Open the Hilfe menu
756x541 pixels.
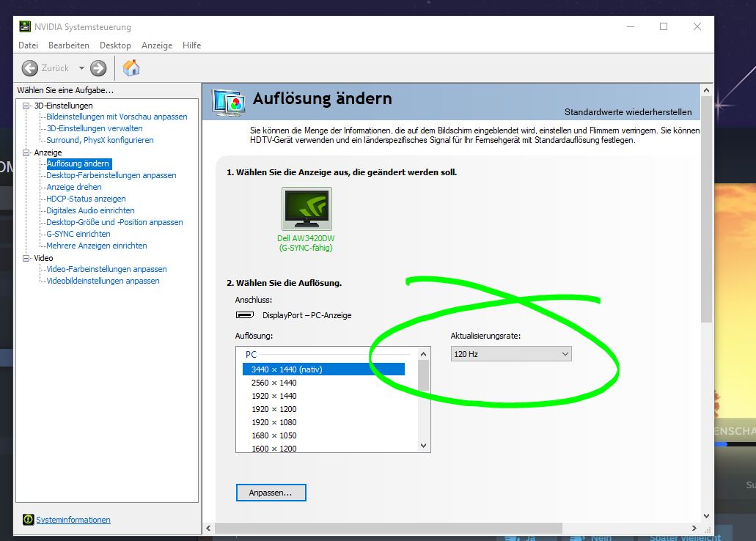191,45
